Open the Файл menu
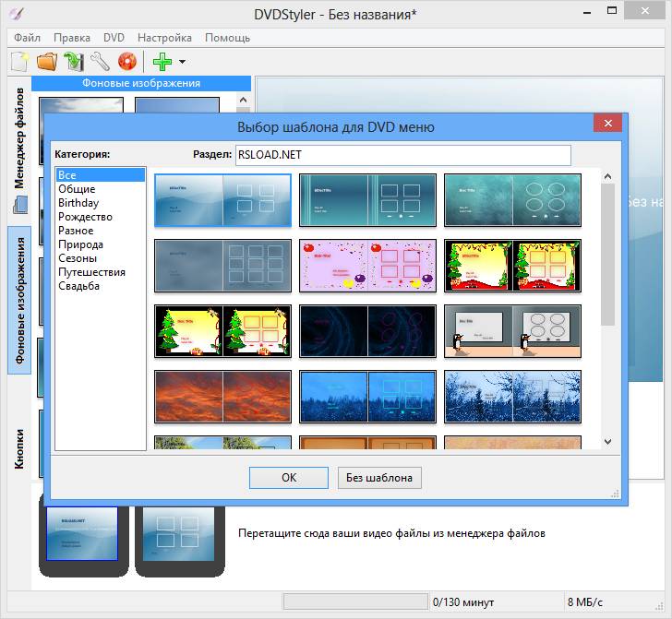Screen dimensions: 672x619 pos(27,38)
